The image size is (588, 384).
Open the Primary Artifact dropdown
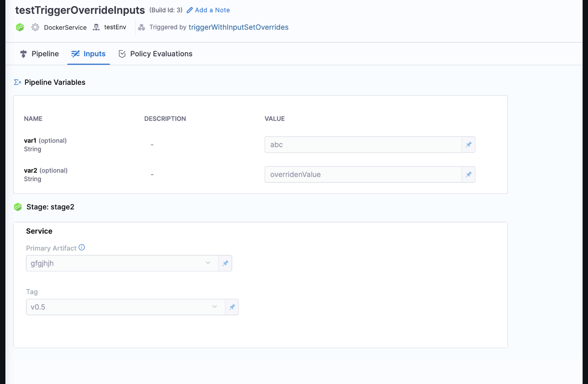coord(122,263)
